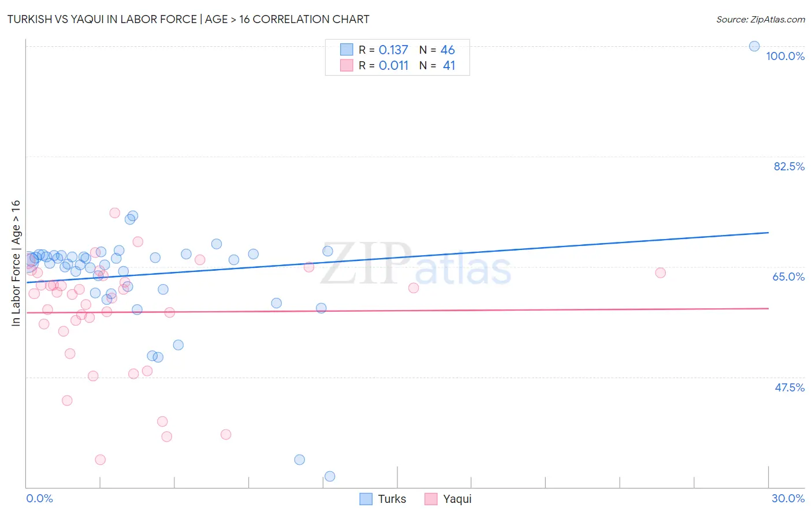Click the chart title text

tap(188, 19)
